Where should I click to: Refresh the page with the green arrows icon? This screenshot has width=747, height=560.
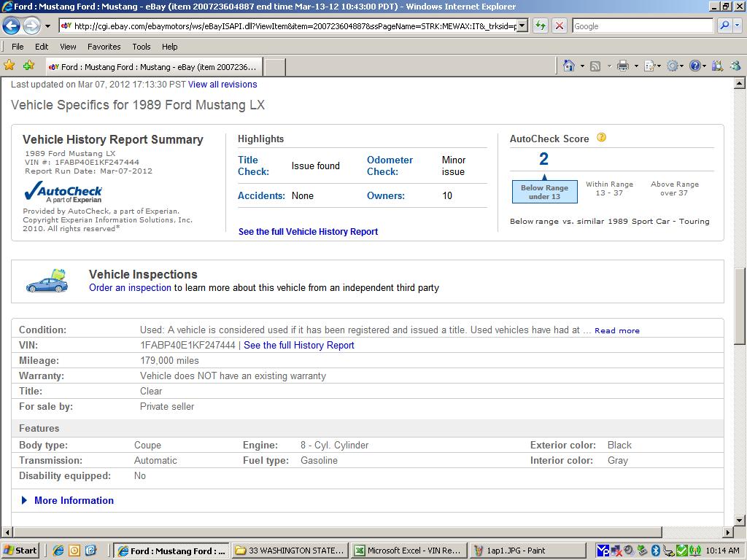point(541,26)
